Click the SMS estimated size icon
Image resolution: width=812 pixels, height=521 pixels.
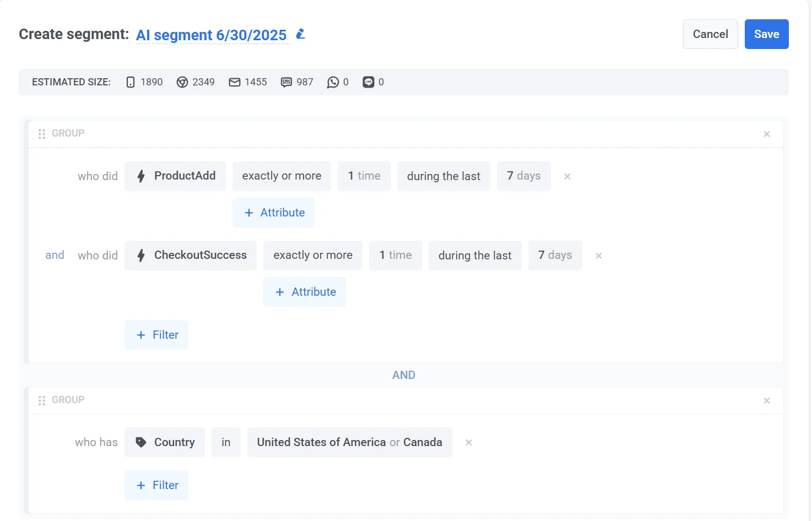pos(286,82)
